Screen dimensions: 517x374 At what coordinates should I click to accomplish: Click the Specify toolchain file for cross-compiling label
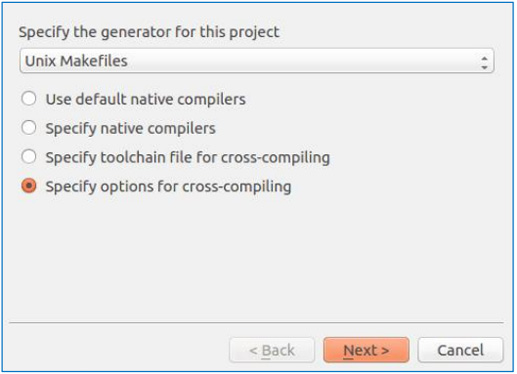pyautogui.click(x=188, y=158)
